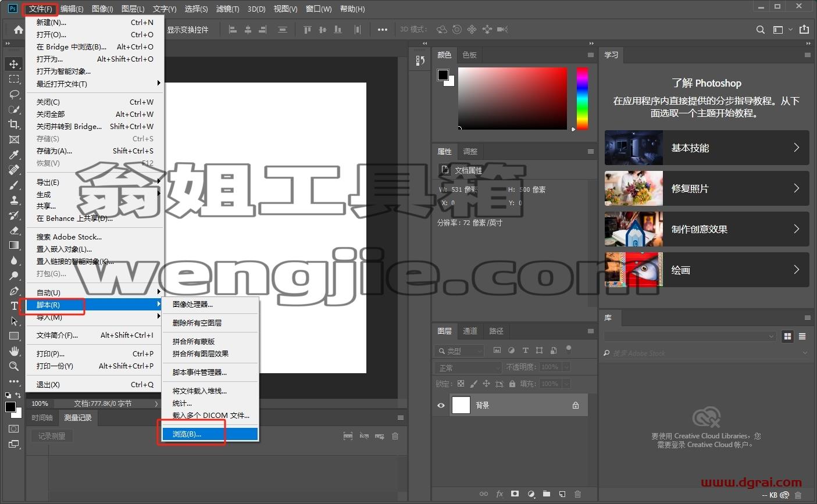Select the Hand tool
817x504 pixels.
click(x=14, y=351)
